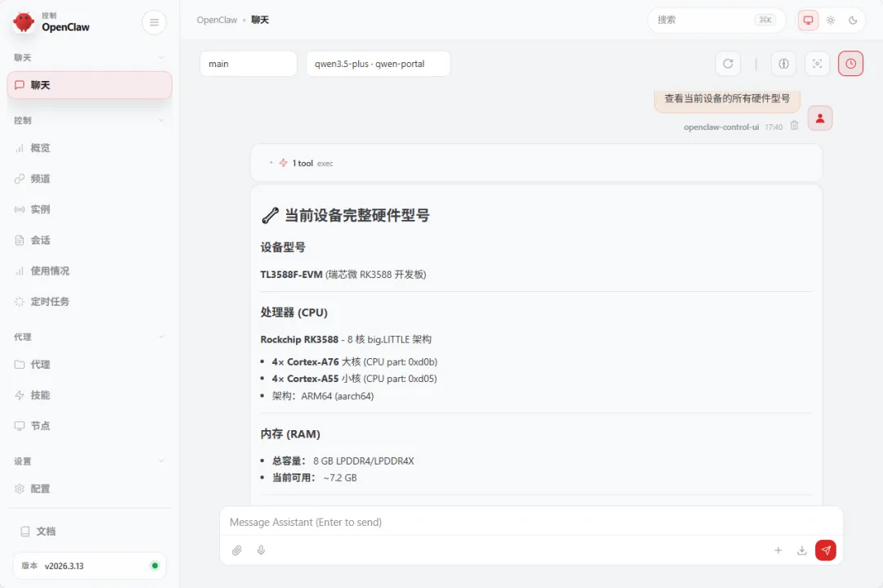Click the lightning tool icon in exec row

tap(283, 163)
